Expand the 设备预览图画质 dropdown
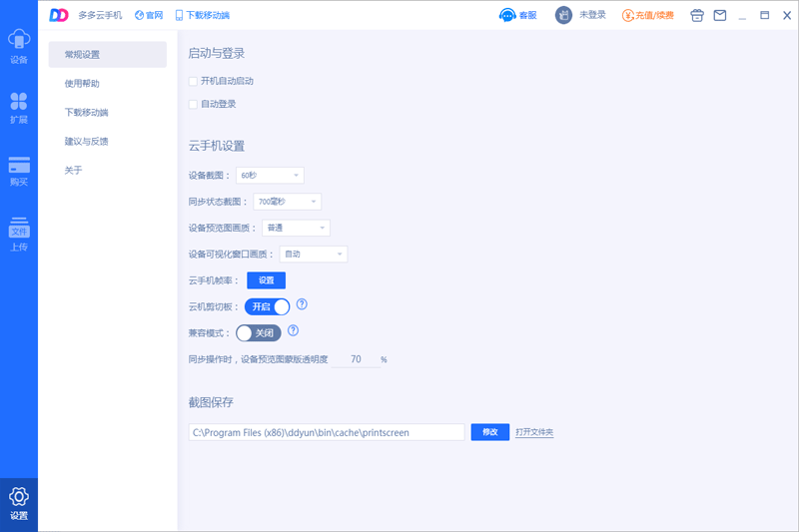Screen dimensions: 799x532 (296, 229)
